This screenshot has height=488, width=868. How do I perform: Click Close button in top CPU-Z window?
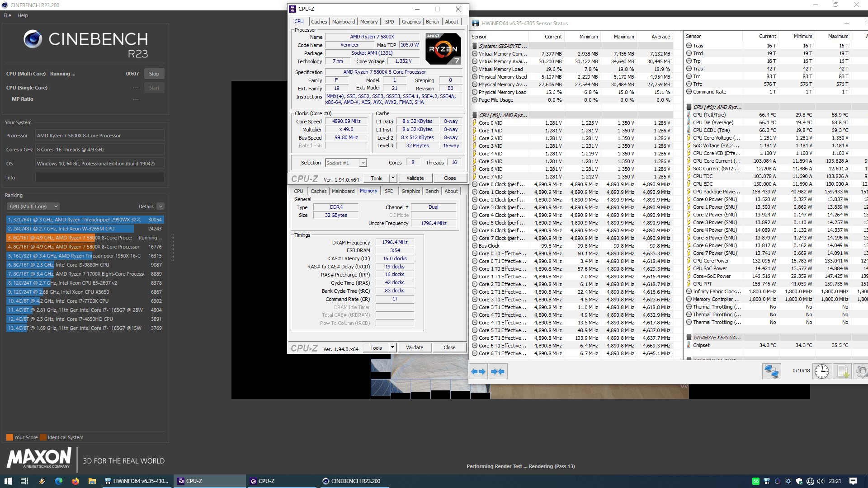pos(450,178)
